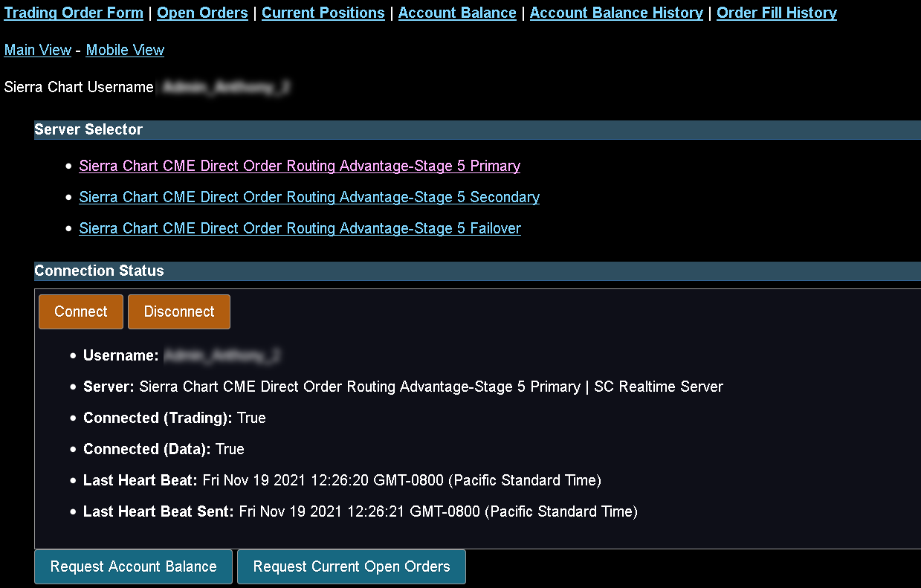The height and width of the screenshot is (588, 921).
Task: Open the Current Positions link
Action: tap(323, 13)
